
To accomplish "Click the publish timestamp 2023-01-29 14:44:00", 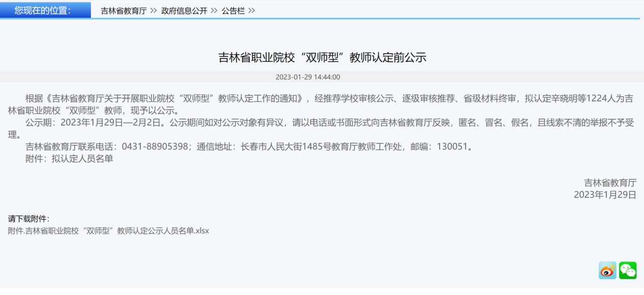I will [308, 77].
